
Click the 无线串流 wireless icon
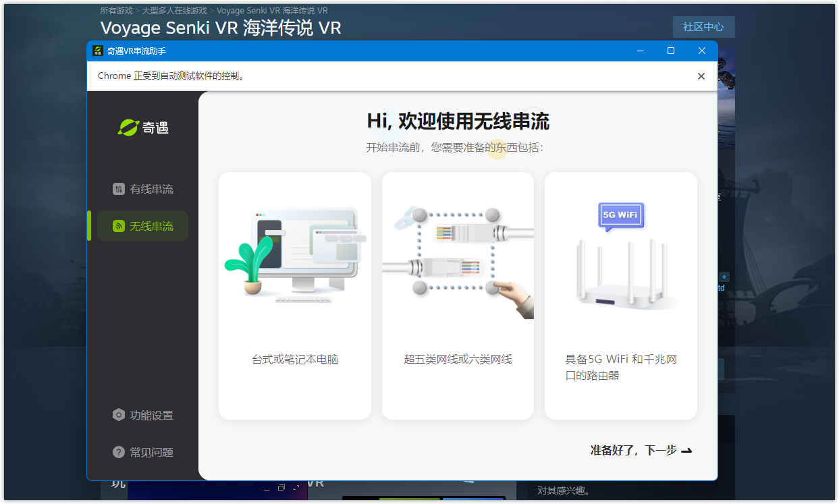click(119, 226)
